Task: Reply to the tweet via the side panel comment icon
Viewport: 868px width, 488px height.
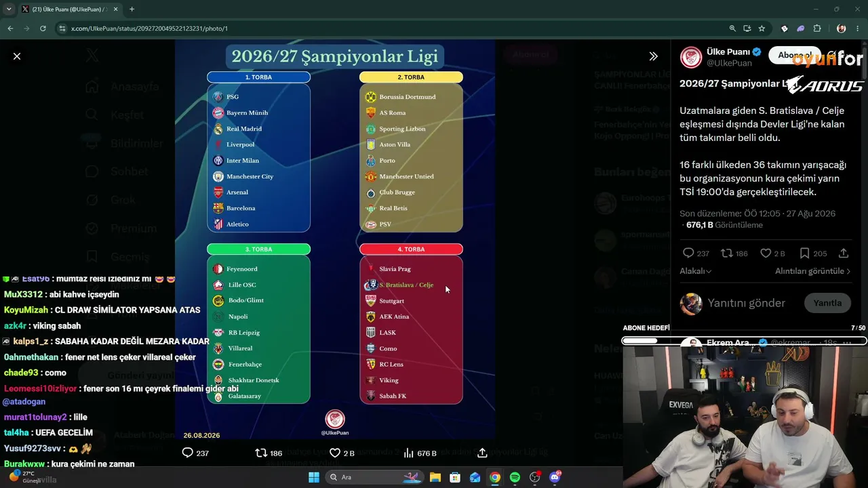Action: pyautogui.click(x=688, y=253)
